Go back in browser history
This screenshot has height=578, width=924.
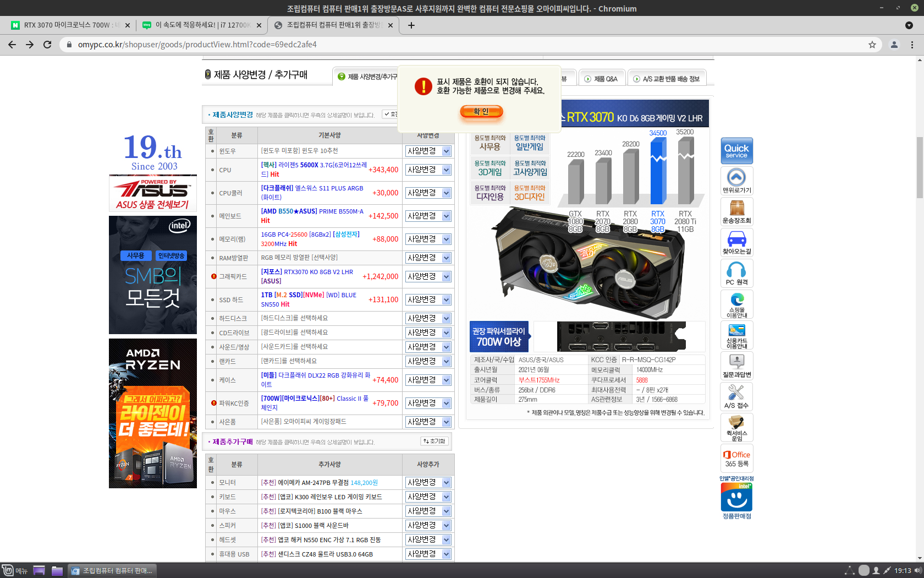12,45
